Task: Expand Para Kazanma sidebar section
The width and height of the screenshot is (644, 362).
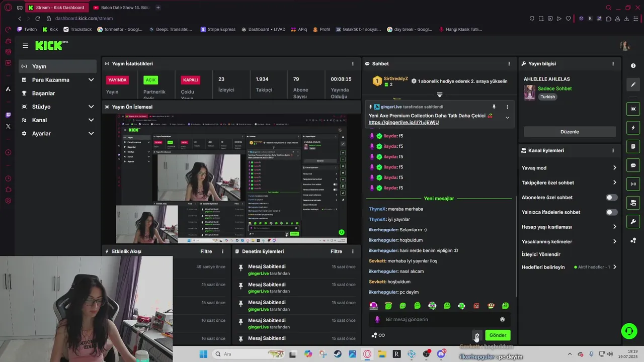Action: pos(58,80)
